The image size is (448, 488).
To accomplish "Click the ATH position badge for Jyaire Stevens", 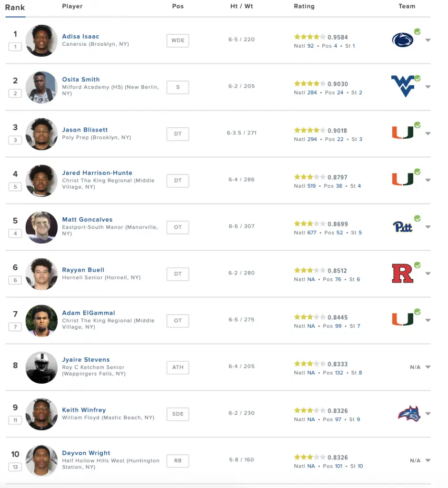I will (178, 367).
